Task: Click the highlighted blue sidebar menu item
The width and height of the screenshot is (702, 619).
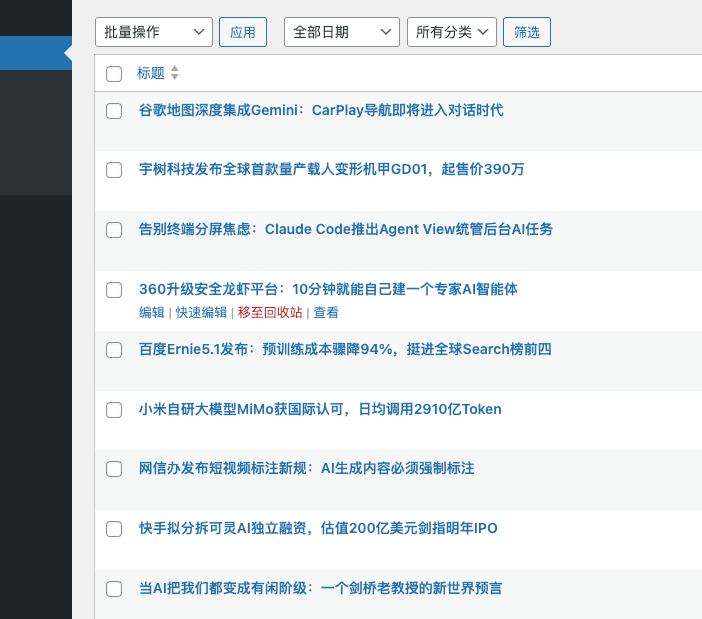Action: [36, 53]
